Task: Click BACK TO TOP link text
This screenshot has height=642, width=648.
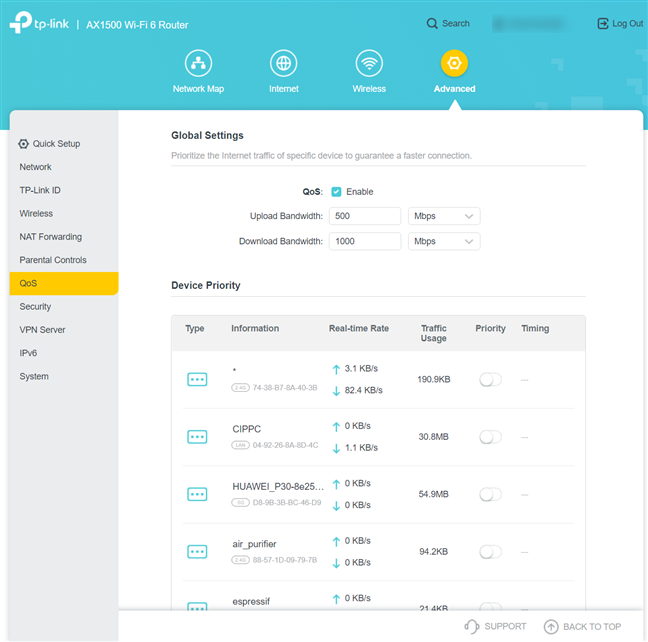Action: coord(592,627)
